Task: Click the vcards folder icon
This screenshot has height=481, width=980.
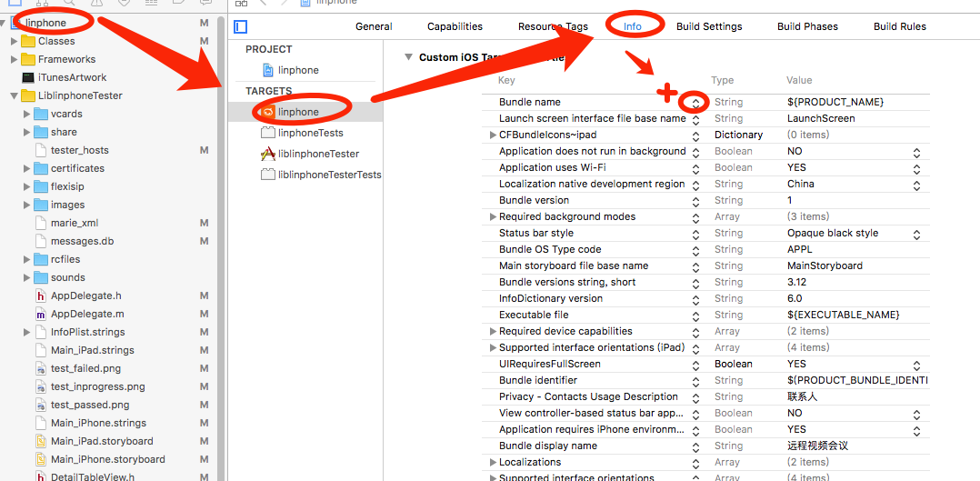Action: coord(41,114)
